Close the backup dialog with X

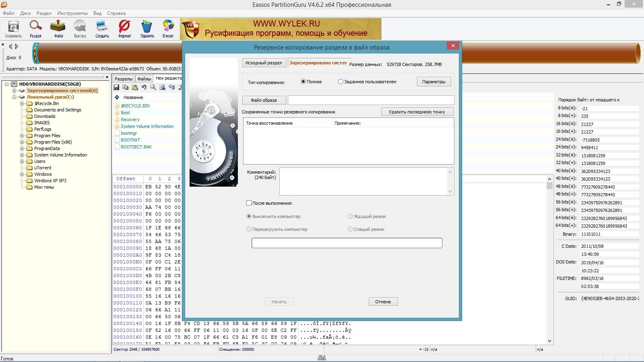coord(453,45)
